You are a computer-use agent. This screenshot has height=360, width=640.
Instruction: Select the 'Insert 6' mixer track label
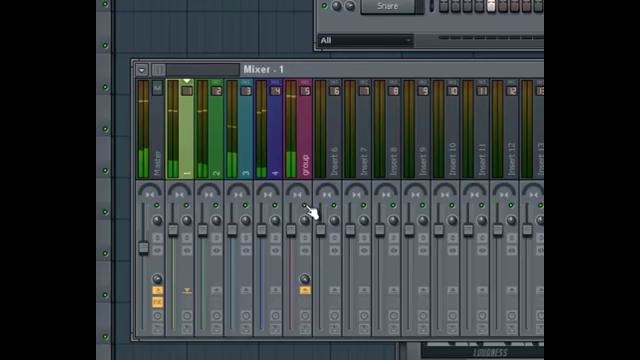point(334,161)
